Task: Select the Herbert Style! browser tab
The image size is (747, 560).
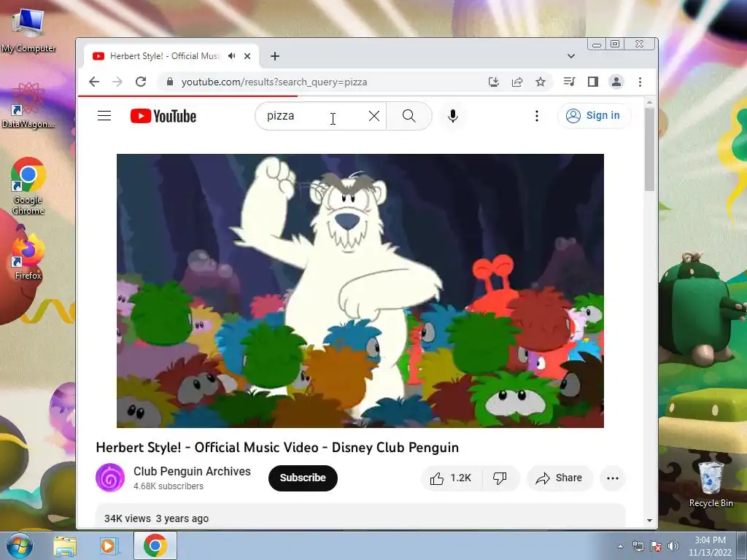Action: click(171, 56)
